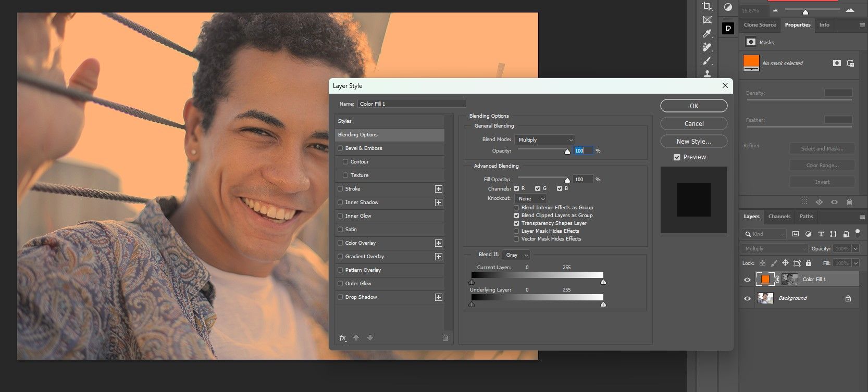Open Layers Fill slider dropdown arrow
Image resolution: width=868 pixels, height=392 pixels.
855,263
